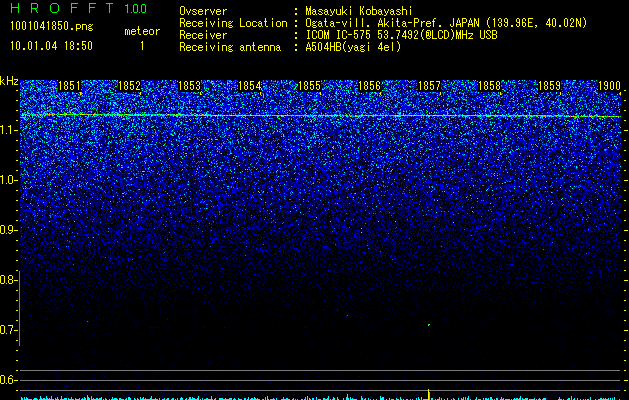Click the 1.1 kHz axis label
This screenshot has width=629, height=400.
tap(8, 130)
